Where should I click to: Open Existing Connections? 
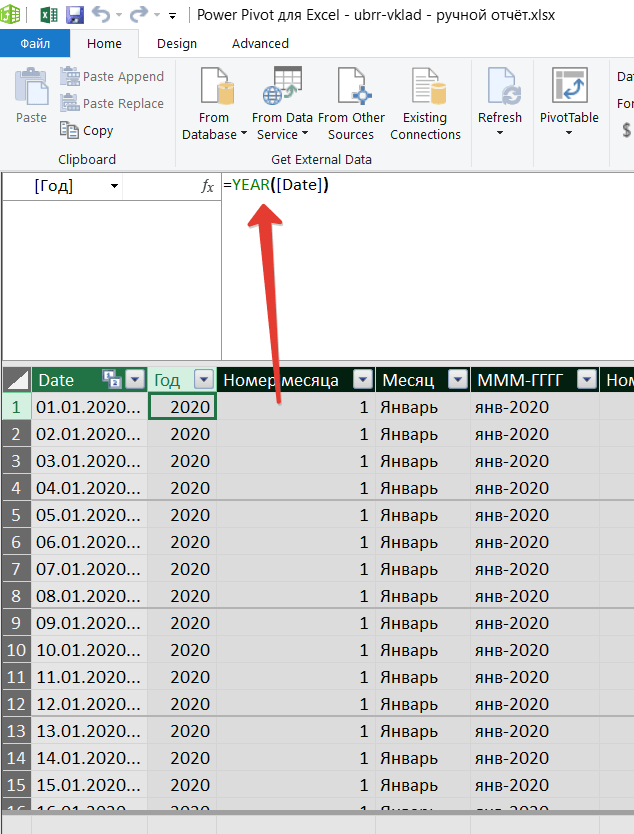point(426,104)
